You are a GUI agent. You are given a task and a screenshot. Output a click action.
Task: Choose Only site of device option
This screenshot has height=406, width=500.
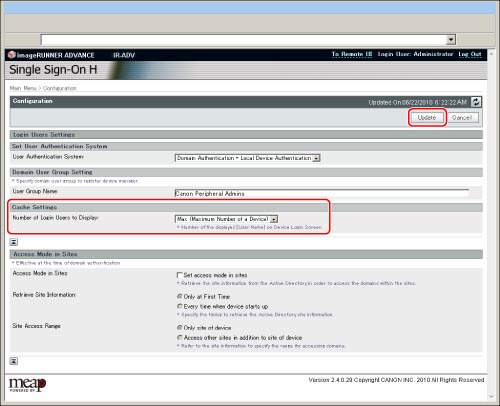coord(179,328)
